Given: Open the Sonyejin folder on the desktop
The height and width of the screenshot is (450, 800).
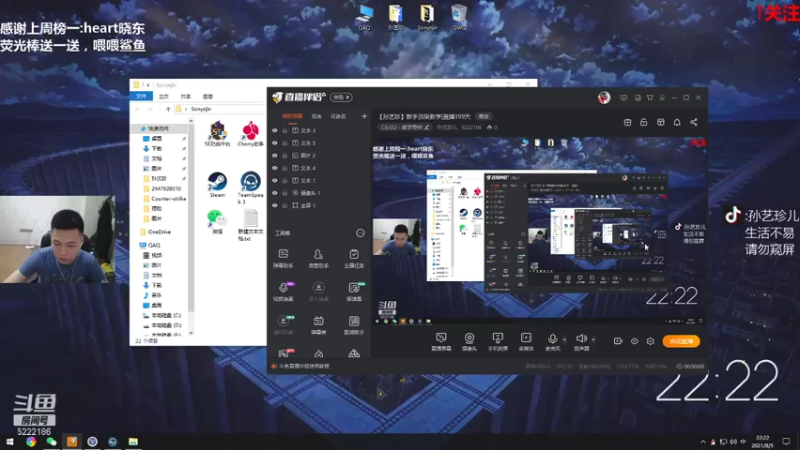Looking at the screenshot, I should coord(427,17).
